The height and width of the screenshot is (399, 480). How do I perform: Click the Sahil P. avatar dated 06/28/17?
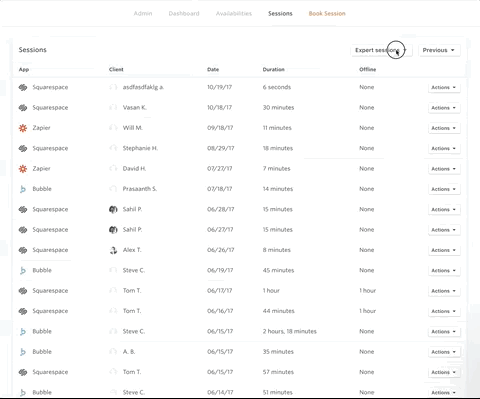(113, 209)
